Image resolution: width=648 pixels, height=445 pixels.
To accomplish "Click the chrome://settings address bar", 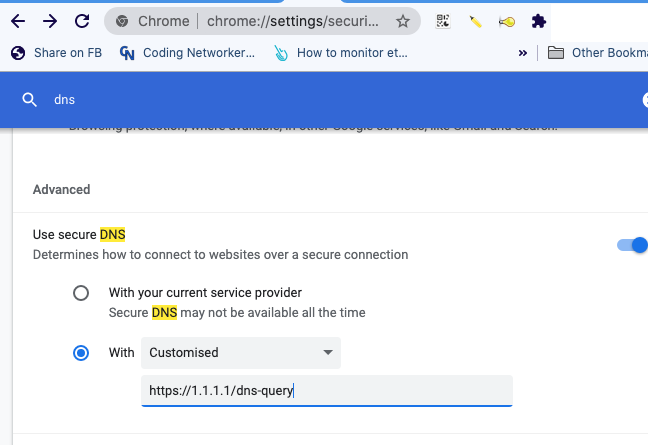I will (x=260, y=21).
